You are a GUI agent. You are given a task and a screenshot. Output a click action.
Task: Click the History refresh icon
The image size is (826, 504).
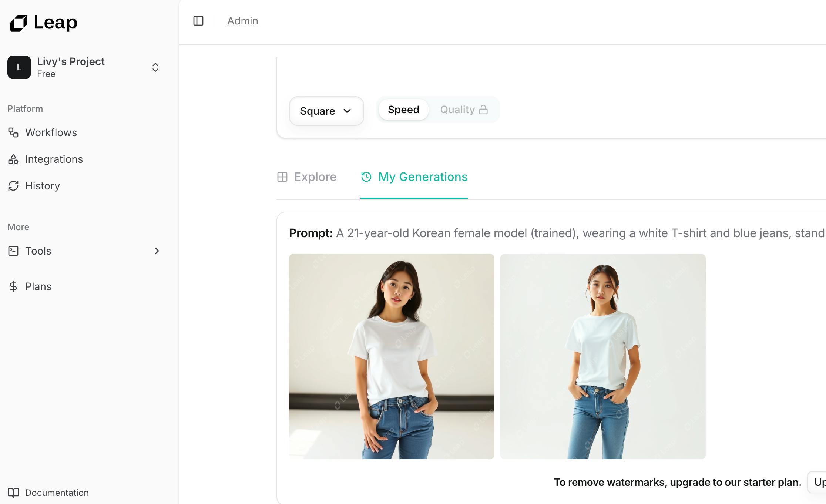click(x=13, y=186)
